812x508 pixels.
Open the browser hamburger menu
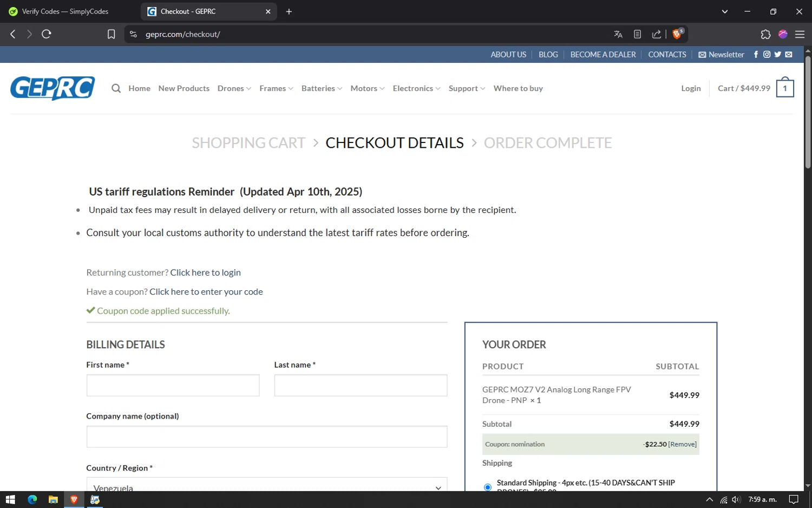coord(800,34)
